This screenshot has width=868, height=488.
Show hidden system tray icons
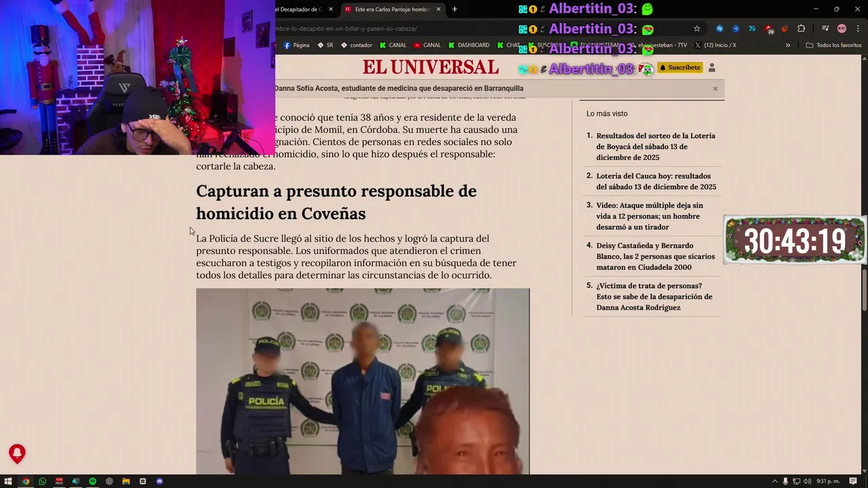[774, 481]
